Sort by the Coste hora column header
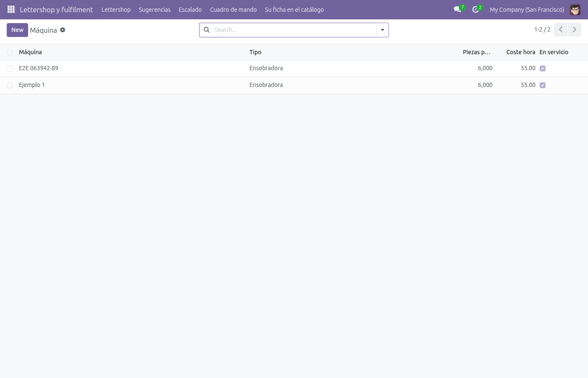The width and height of the screenshot is (588, 378). 521,52
